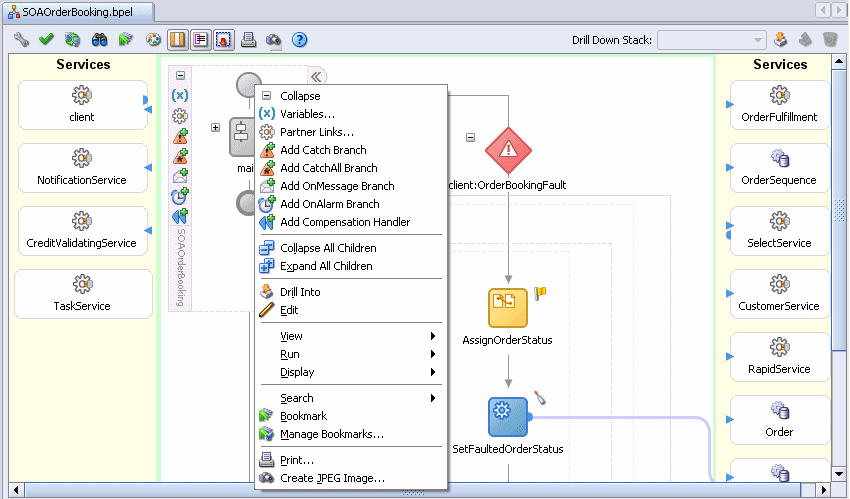Viewport: 850px width, 499px height.
Task: Open the binoculars find tool
Action: tap(99, 40)
